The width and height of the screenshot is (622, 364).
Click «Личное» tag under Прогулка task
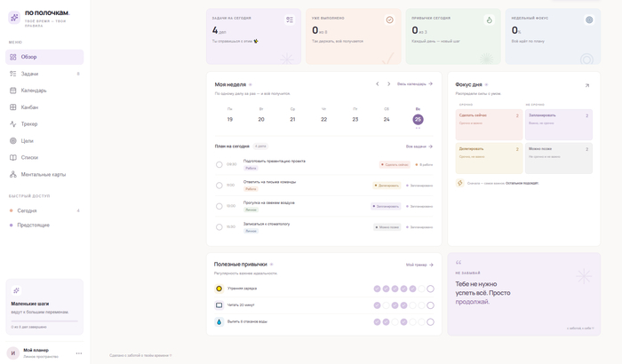coord(251,210)
